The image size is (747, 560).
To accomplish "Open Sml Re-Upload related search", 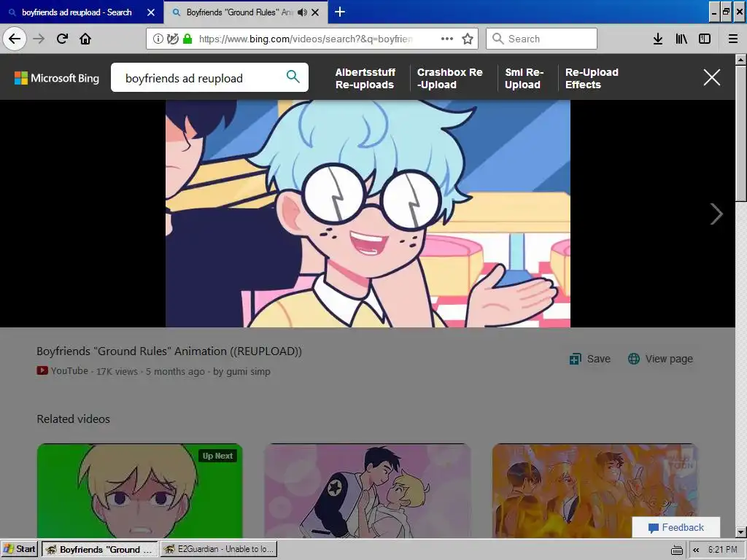I will (524, 78).
